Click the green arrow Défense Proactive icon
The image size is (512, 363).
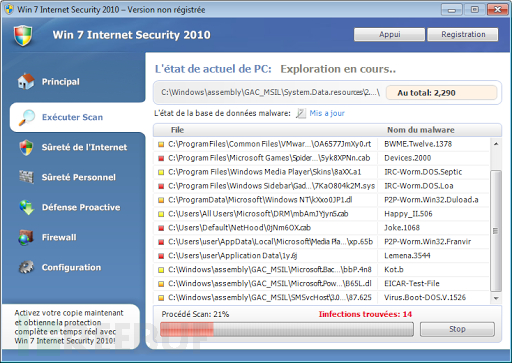(x=26, y=207)
